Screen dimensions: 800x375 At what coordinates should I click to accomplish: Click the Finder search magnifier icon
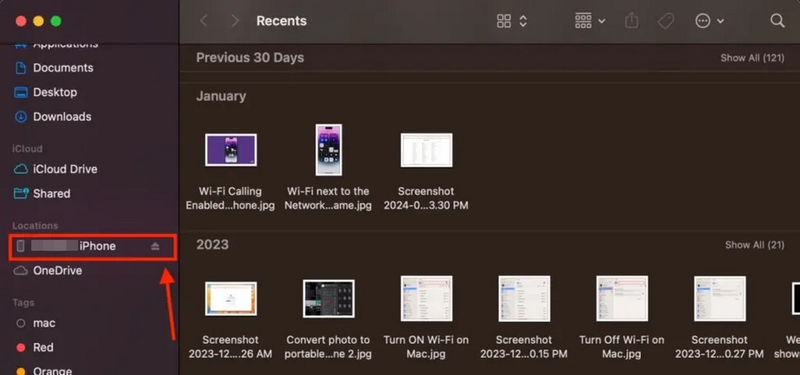pyautogui.click(x=777, y=21)
